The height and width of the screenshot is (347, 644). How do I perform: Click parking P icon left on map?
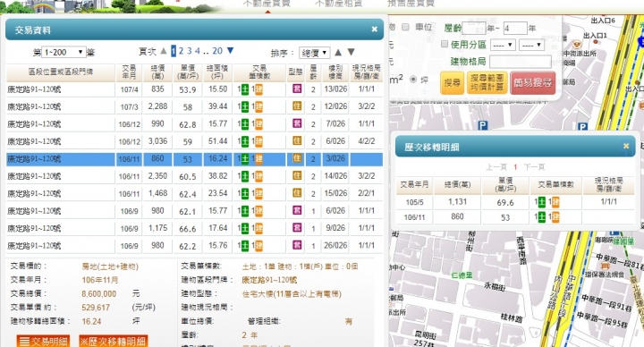483,126
